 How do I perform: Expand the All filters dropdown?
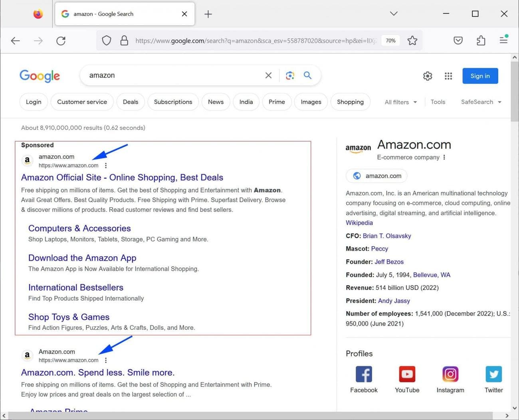tap(400, 102)
